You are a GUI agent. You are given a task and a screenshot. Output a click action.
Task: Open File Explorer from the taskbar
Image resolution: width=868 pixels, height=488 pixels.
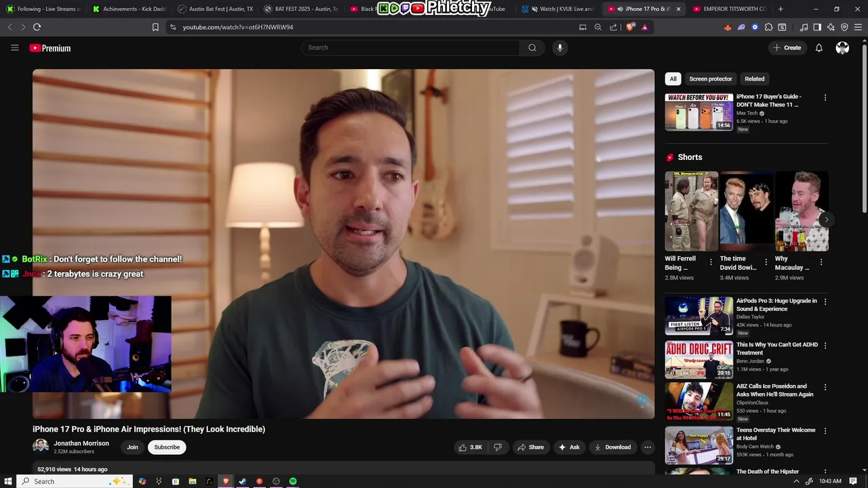point(193,481)
